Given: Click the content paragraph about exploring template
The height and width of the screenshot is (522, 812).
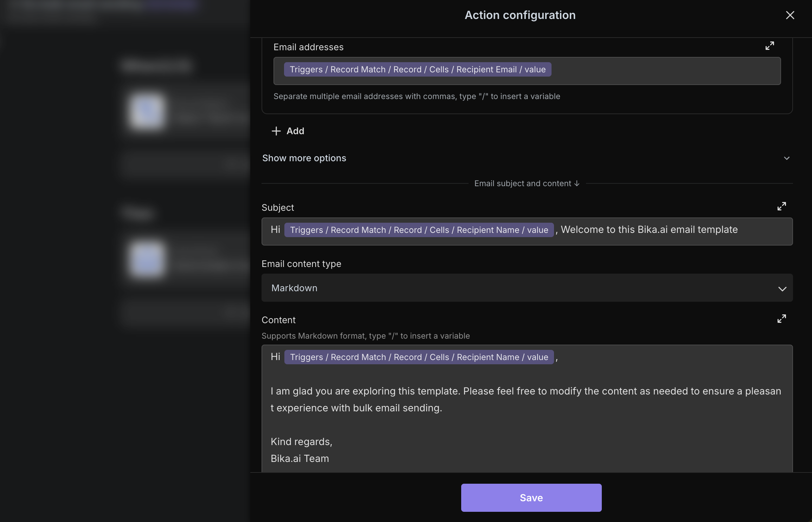Looking at the screenshot, I should click(x=526, y=399).
